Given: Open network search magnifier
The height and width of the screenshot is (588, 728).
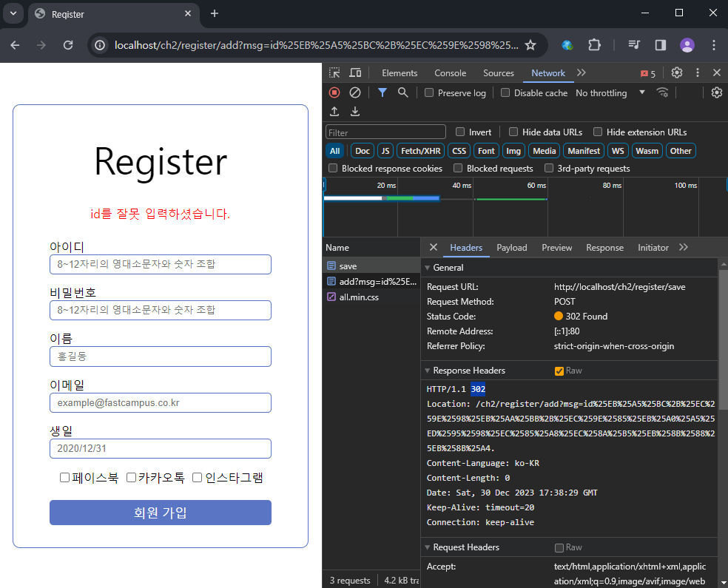Looking at the screenshot, I should click(x=403, y=92).
